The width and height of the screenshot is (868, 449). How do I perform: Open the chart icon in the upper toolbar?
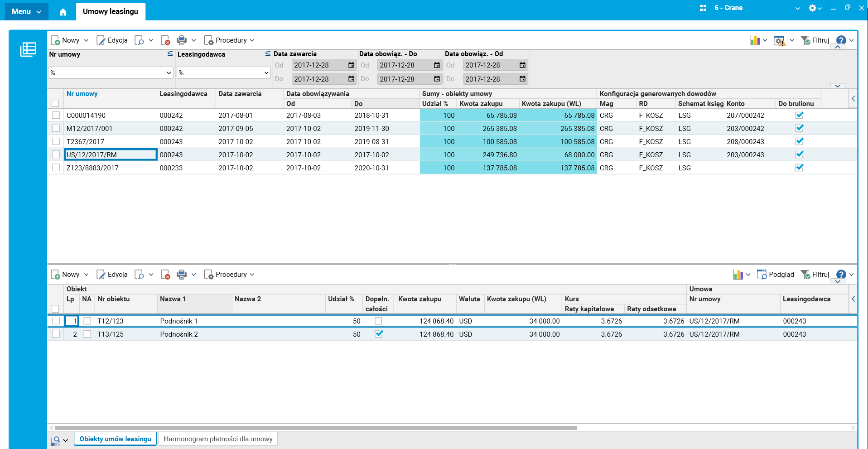tap(754, 40)
